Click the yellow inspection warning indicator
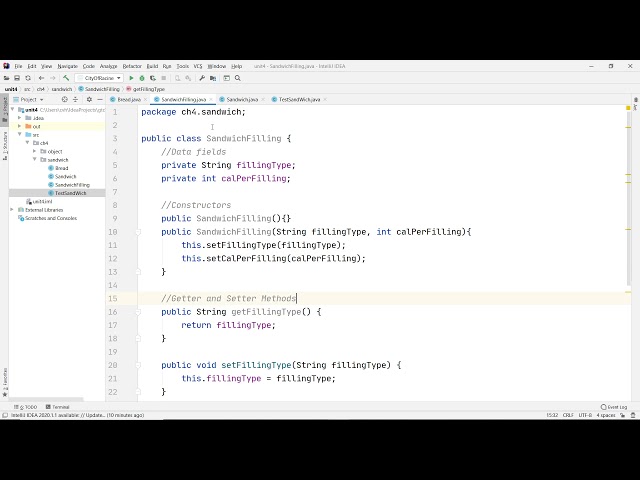This screenshot has width=640, height=480. coord(628,108)
